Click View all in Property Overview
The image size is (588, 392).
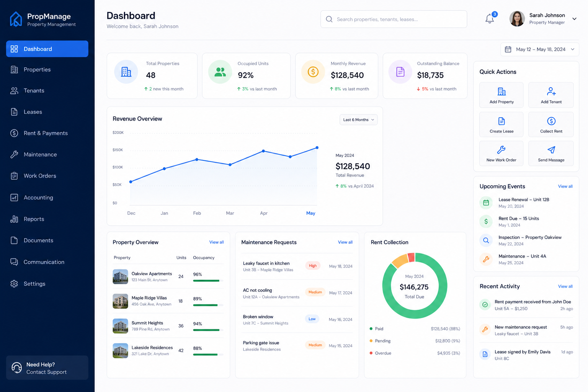point(217,242)
